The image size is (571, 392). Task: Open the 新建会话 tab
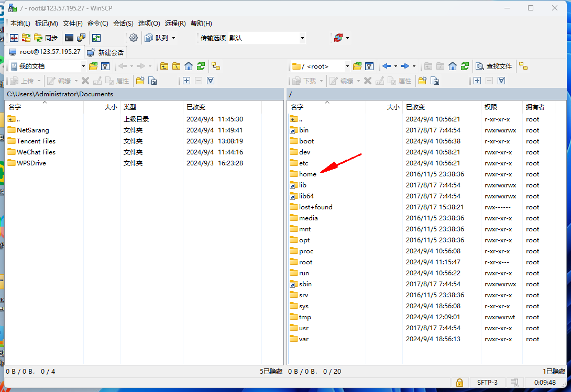point(105,52)
